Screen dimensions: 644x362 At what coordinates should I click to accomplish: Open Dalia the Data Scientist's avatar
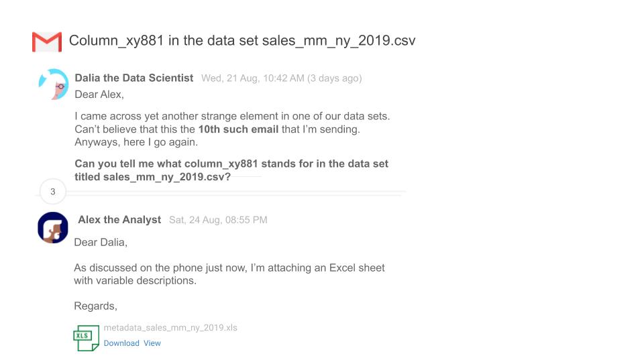pyautogui.click(x=54, y=84)
